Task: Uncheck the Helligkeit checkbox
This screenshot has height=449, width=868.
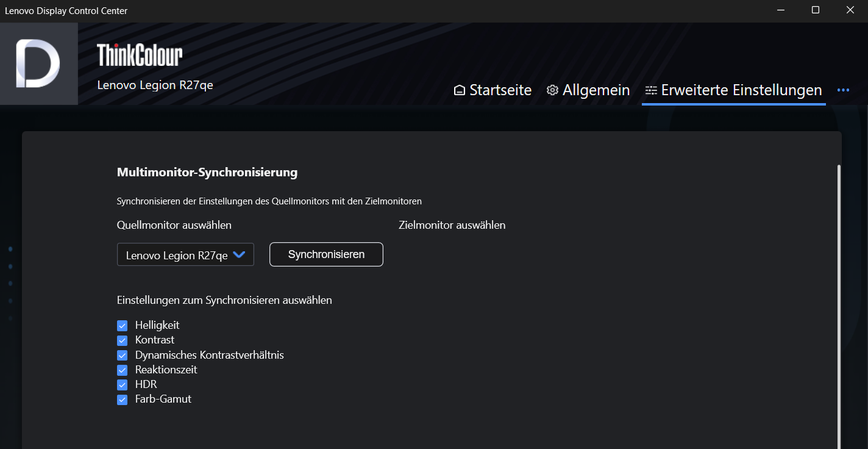Action: click(122, 326)
